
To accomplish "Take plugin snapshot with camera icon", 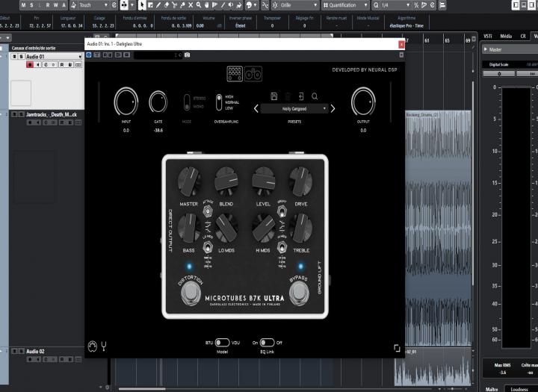I will pos(188,55).
